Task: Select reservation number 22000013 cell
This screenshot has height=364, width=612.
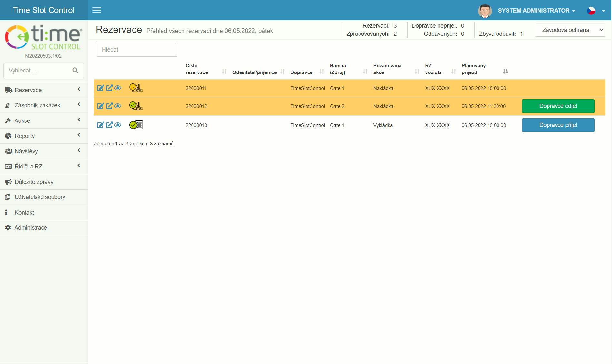Action: (196, 125)
